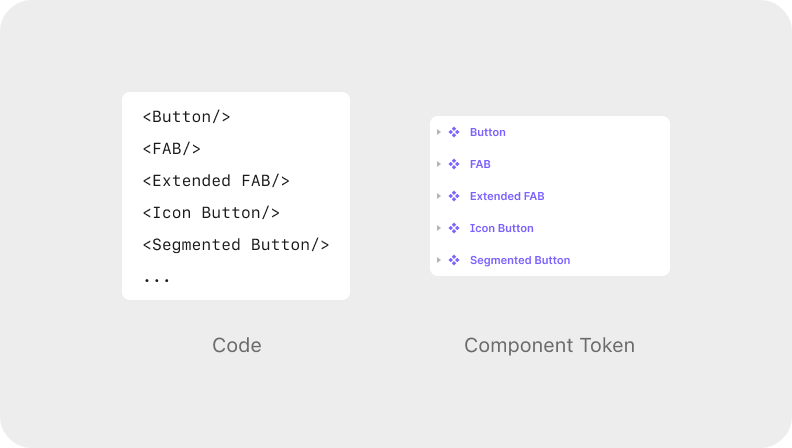This screenshot has width=792, height=448.
Task: Select the Icon Button layer name
Action: [502, 228]
